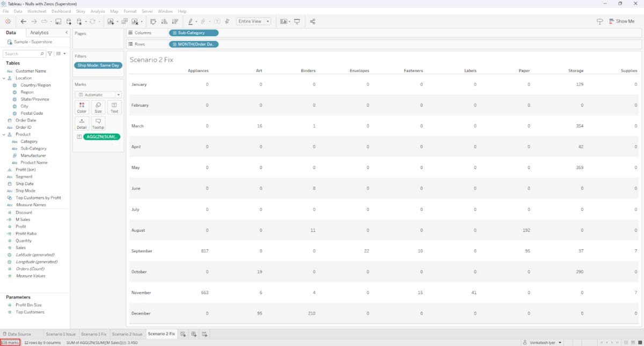Collapse the Data pane with the chevron
The height and width of the screenshot is (346, 644).
67,33
